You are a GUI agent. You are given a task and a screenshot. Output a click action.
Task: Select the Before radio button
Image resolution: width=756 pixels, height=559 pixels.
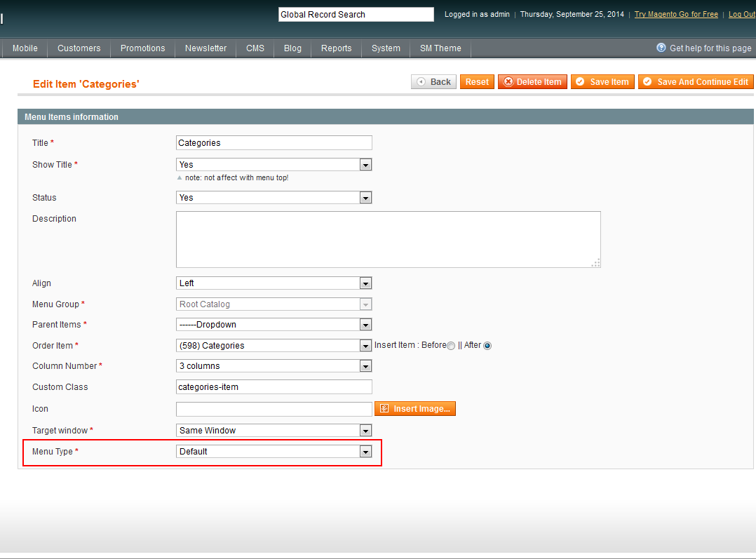coord(451,346)
